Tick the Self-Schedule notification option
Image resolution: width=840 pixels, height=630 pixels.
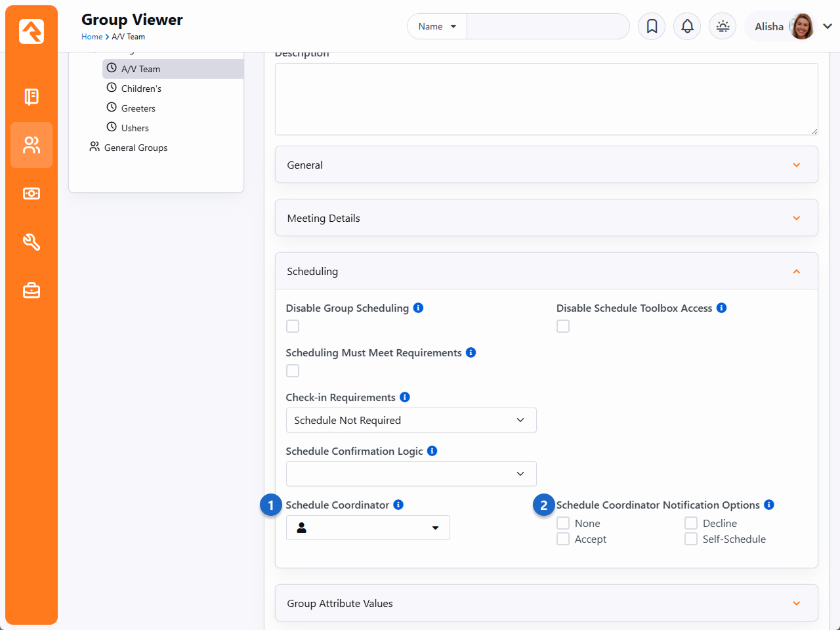(x=691, y=539)
